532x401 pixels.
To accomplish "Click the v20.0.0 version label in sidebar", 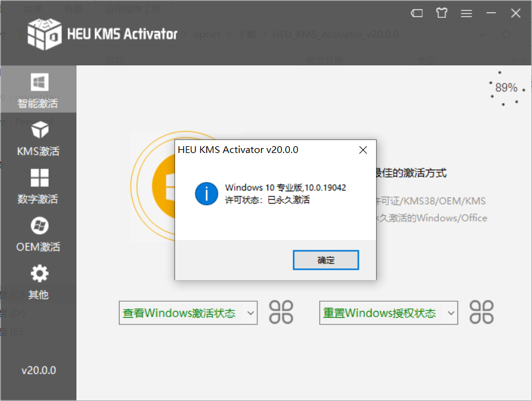I will coord(39,370).
